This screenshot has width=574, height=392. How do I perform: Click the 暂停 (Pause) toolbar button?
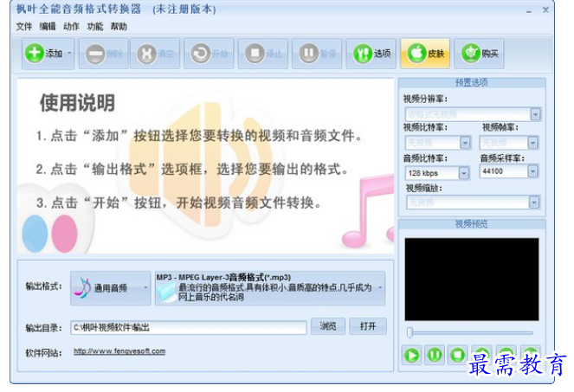click(x=317, y=54)
